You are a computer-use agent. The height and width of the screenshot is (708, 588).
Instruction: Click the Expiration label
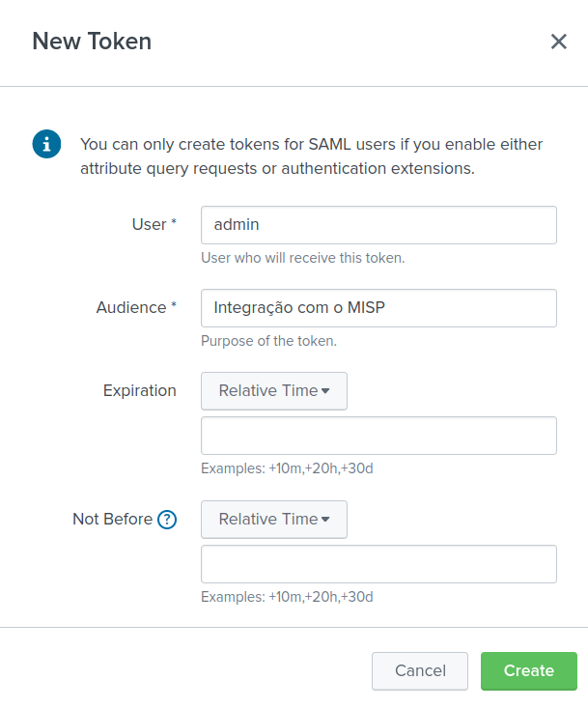(140, 391)
